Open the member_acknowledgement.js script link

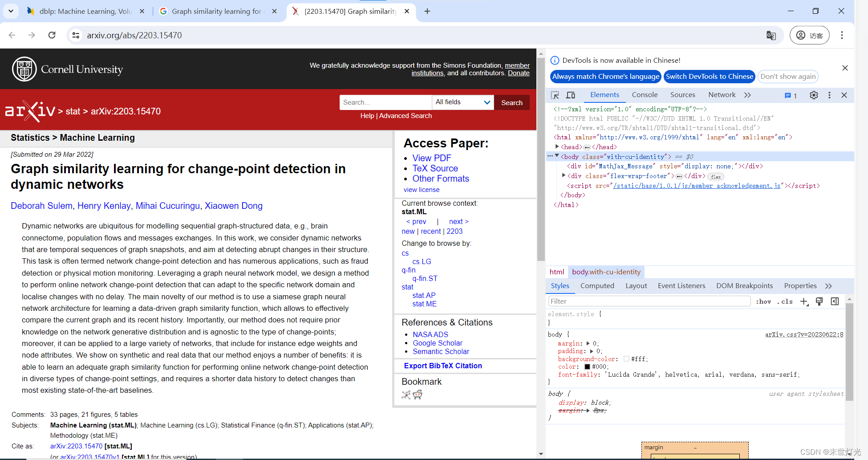[x=697, y=186]
